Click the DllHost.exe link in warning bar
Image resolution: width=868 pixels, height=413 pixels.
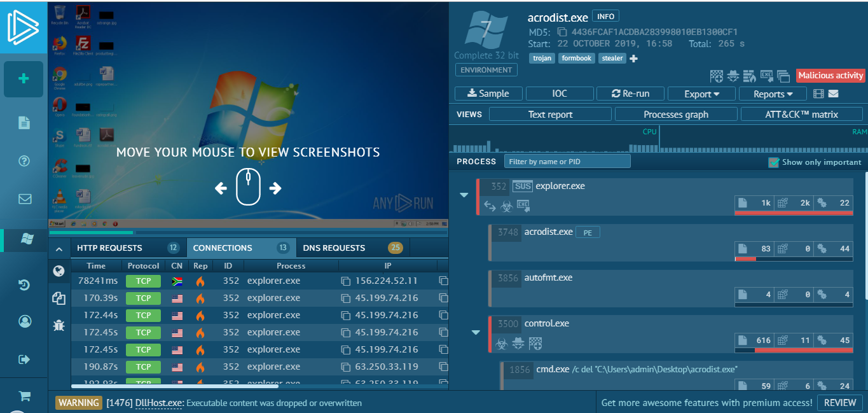point(159,403)
